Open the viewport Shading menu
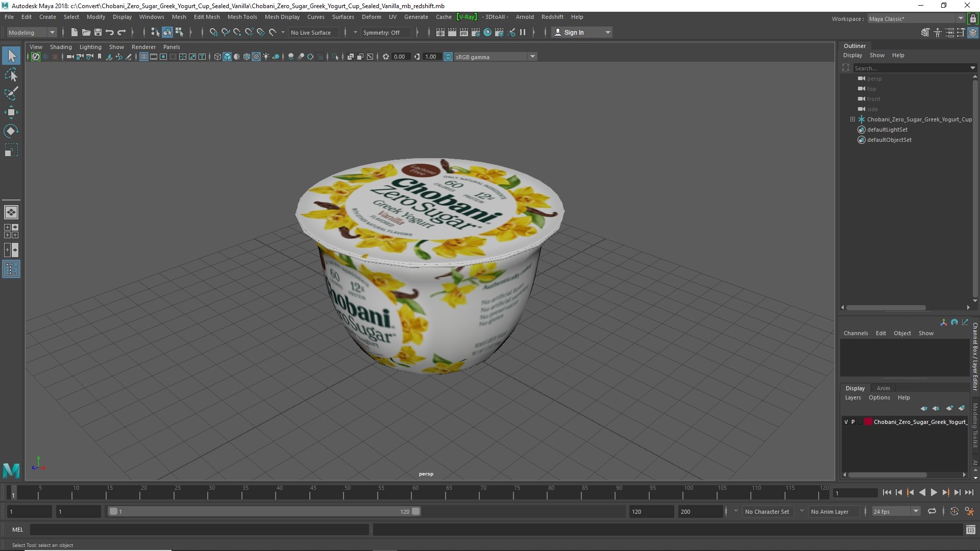 click(61, 47)
